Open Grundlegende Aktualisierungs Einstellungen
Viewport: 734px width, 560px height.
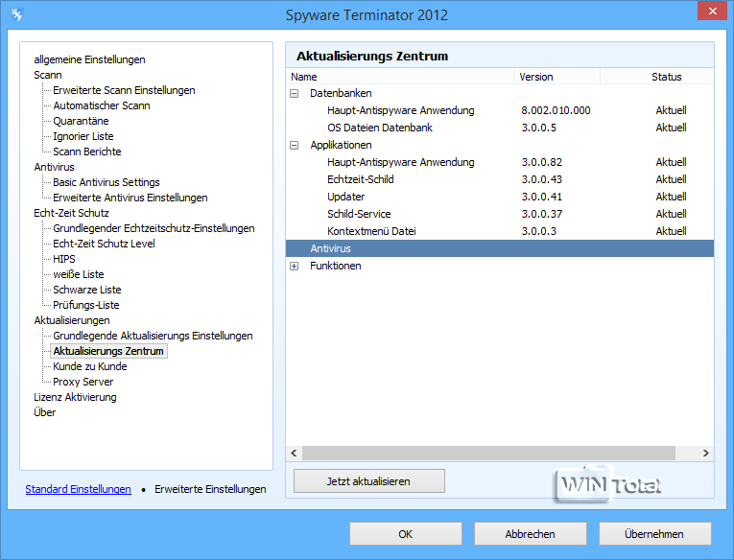(153, 336)
